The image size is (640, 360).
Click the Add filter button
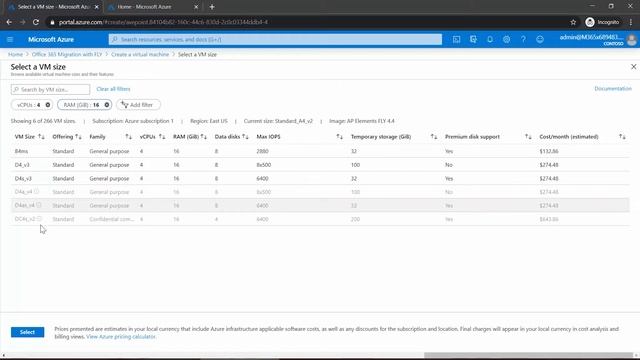pyautogui.click(x=138, y=105)
